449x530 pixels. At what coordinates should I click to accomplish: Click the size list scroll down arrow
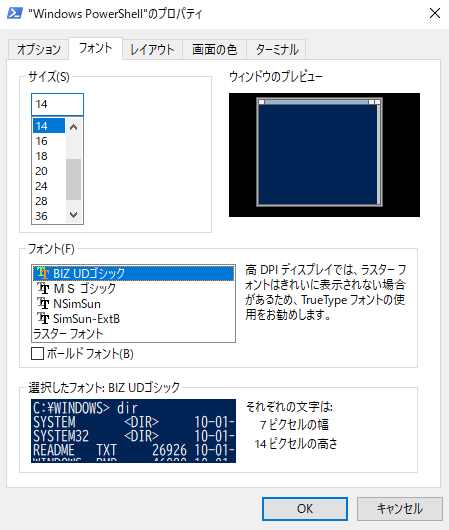click(74, 215)
